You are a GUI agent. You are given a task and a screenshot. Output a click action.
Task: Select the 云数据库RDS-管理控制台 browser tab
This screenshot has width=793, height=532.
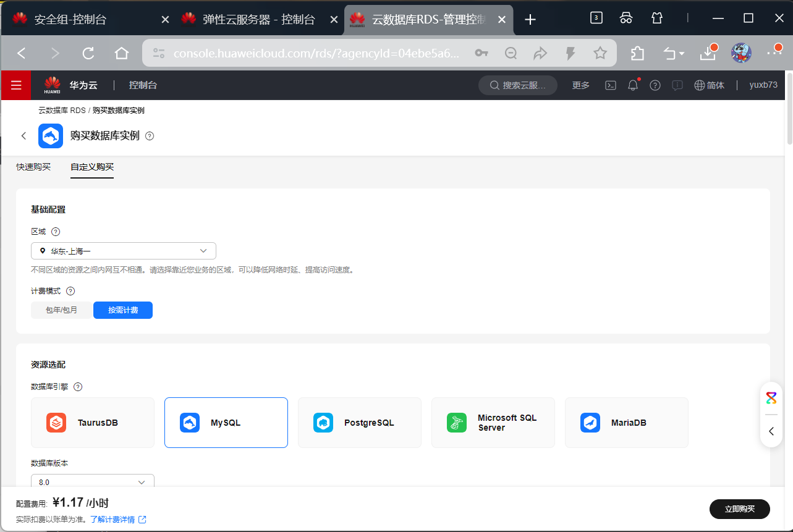[x=429, y=20]
